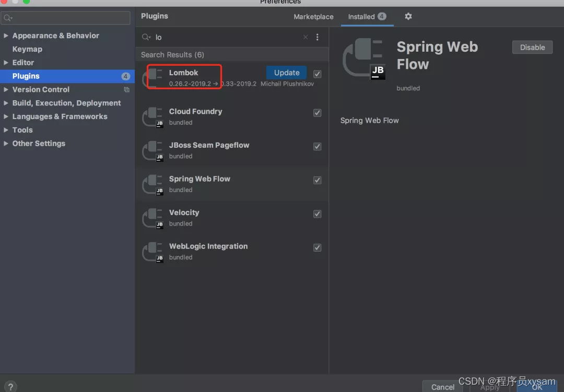This screenshot has width=564, height=392.
Task: Update the Lombok plugin
Action: [x=286, y=73]
